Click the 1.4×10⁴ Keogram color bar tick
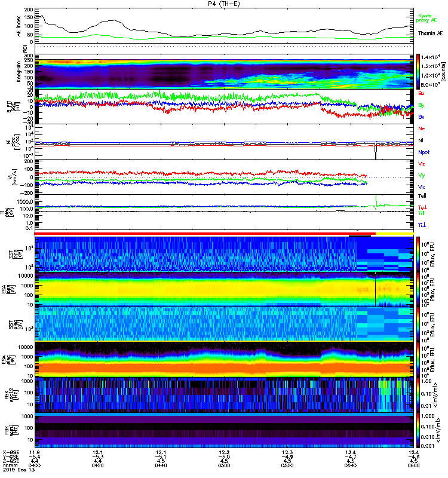 [430, 57]
